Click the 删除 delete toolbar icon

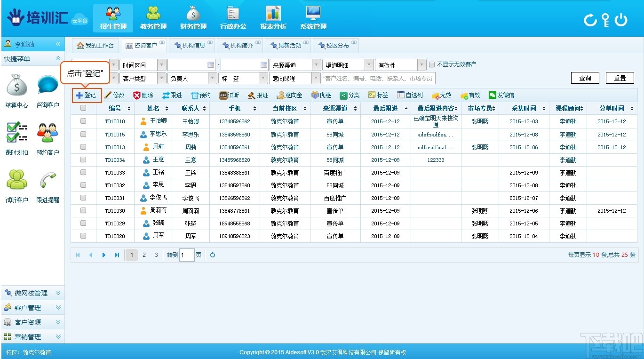pos(137,96)
